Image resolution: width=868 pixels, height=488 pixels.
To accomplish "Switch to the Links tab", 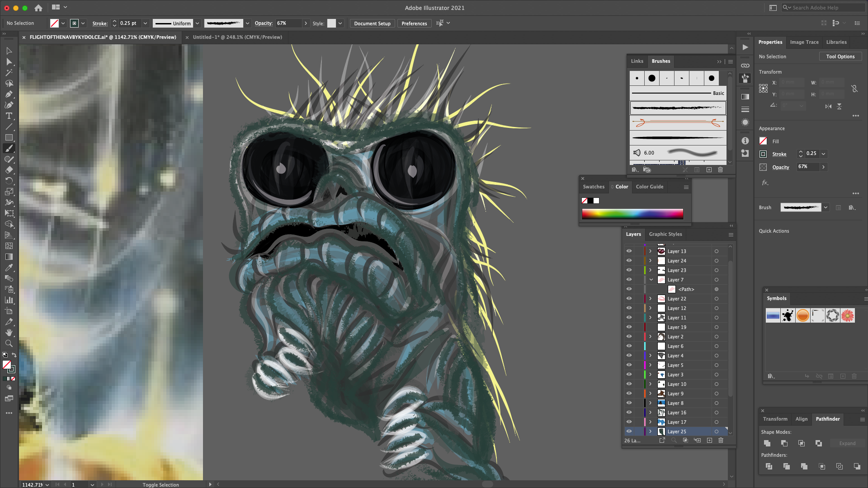I will click(637, 61).
